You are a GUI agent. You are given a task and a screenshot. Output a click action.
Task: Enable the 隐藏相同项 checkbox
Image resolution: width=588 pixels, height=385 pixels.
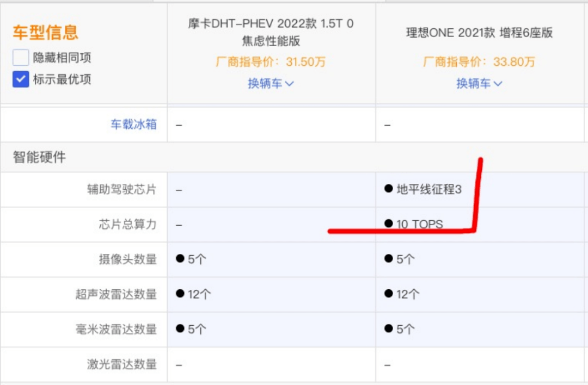point(21,58)
